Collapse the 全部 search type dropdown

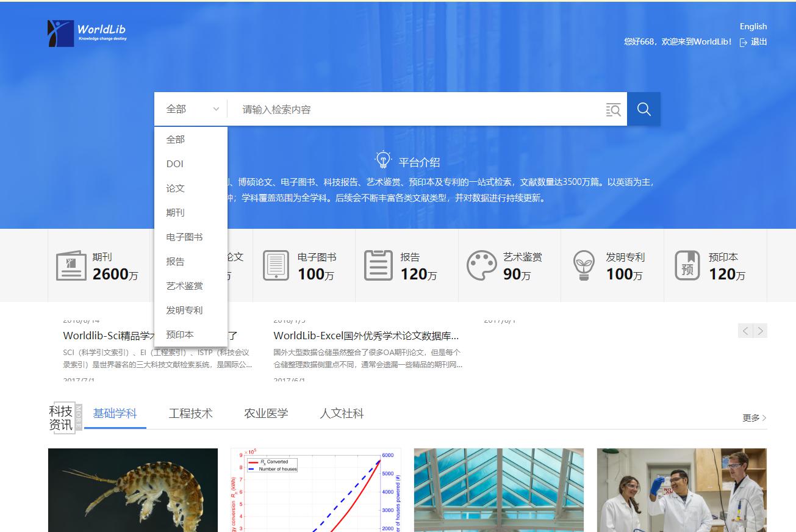pyautogui.click(x=191, y=109)
